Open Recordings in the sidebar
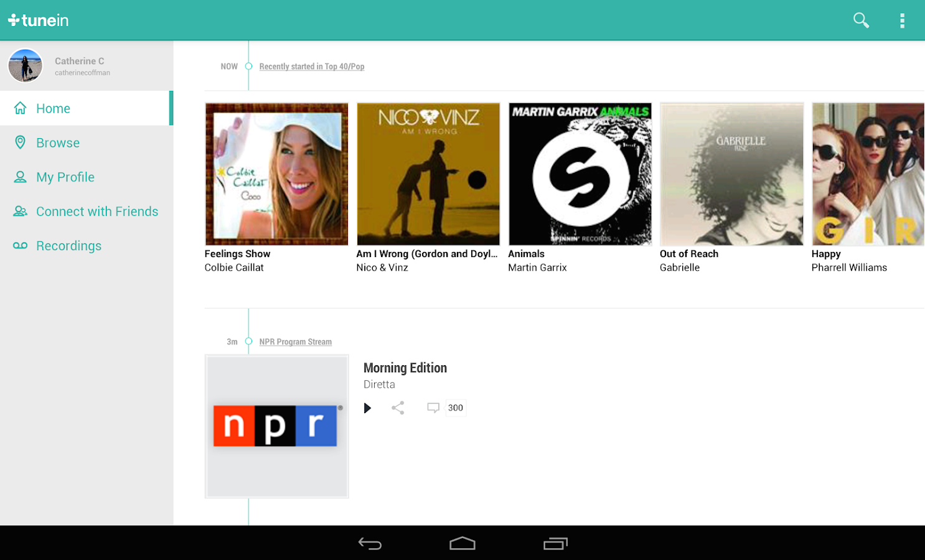The height and width of the screenshot is (560, 925). [87, 246]
